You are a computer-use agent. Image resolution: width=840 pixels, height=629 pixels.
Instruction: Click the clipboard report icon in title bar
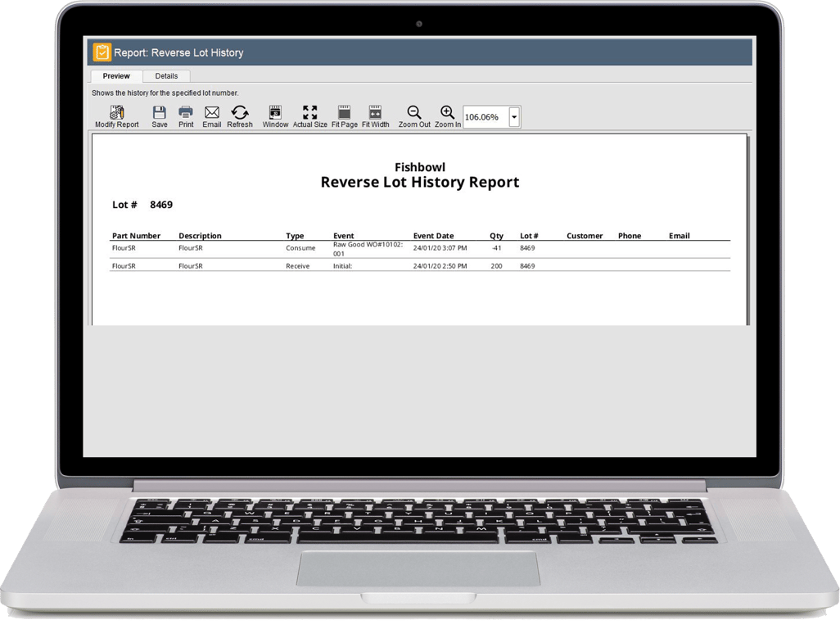click(102, 52)
